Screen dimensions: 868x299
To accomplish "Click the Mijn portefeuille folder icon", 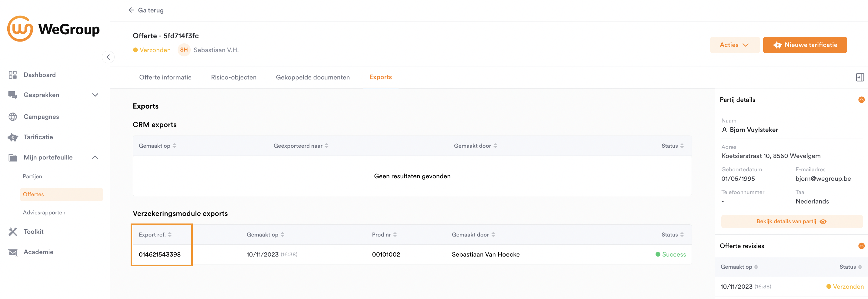I will pyautogui.click(x=13, y=157).
